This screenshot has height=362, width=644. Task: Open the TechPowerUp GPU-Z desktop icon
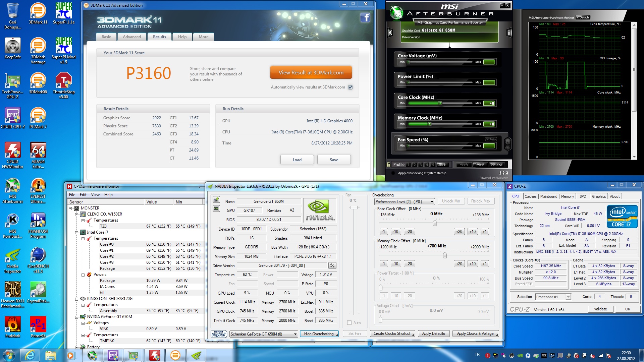pos(13,85)
